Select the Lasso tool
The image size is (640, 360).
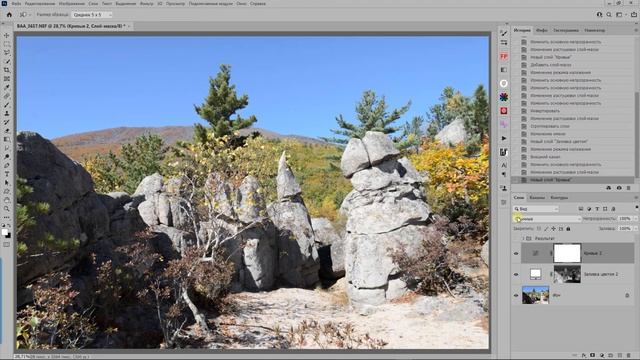[7, 53]
